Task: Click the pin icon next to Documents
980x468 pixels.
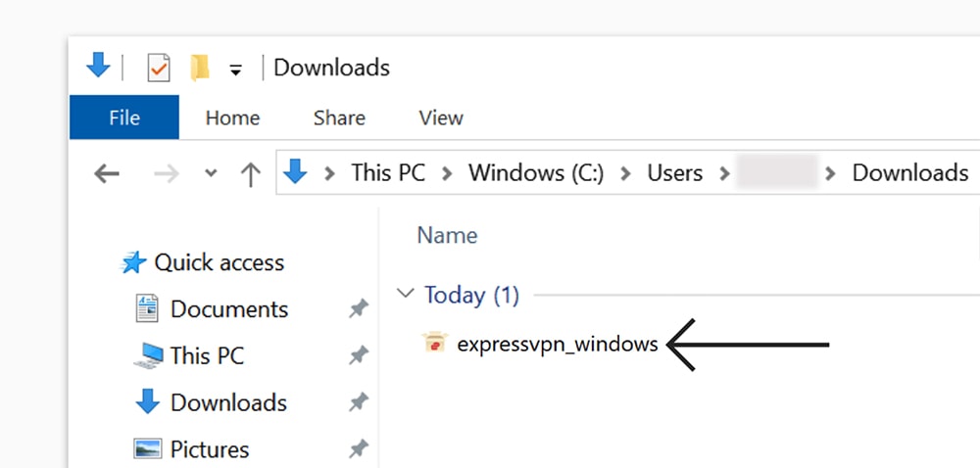Action: coord(359,308)
